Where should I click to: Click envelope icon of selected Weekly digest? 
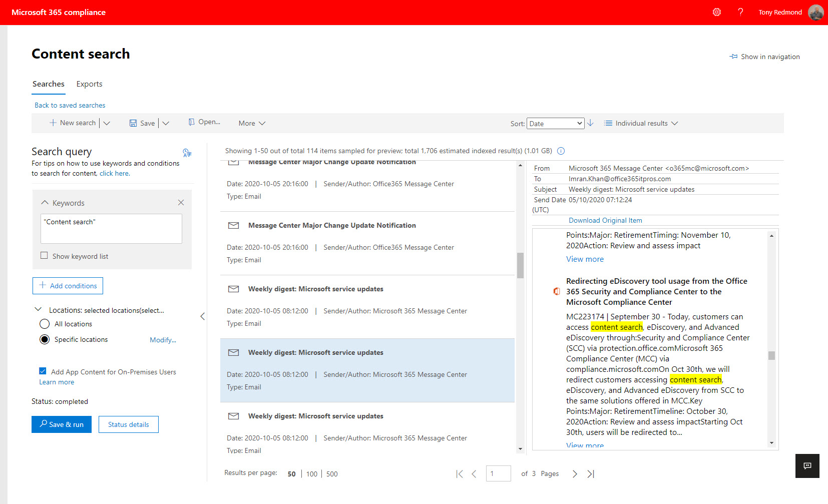coord(234,352)
